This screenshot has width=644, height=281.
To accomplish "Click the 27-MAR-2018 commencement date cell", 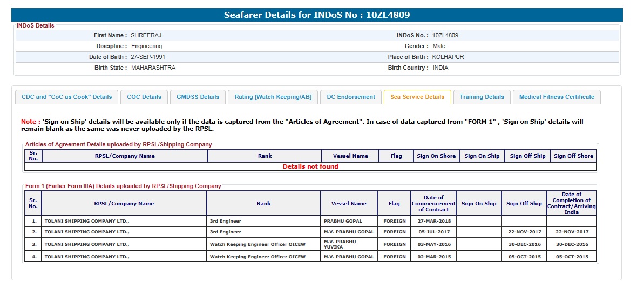I will coord(433,221).
